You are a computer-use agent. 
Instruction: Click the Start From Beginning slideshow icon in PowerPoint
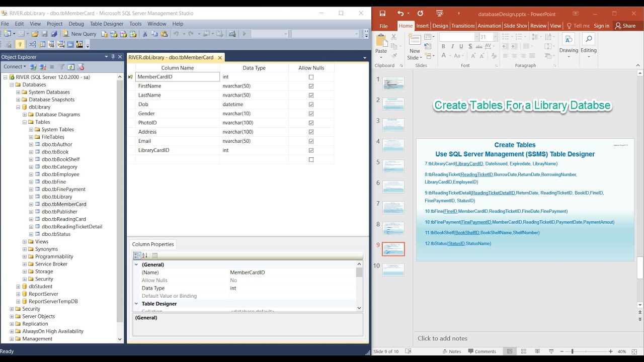pos(440,13)
